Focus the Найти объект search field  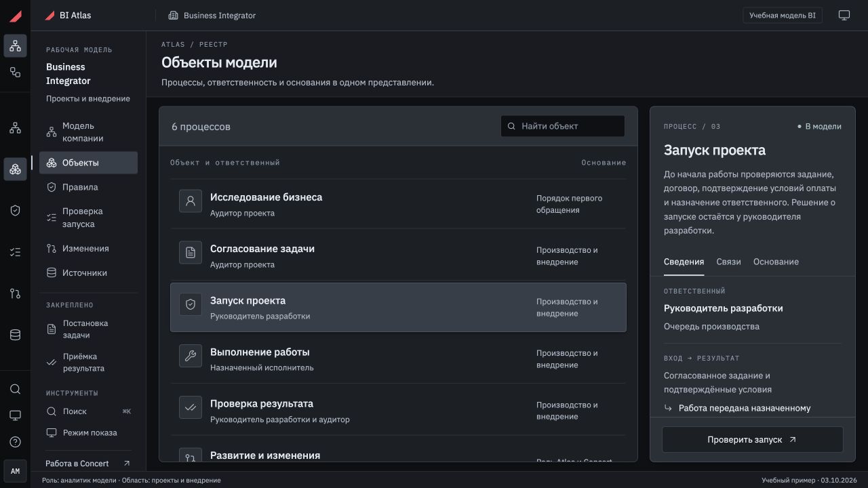563,126
